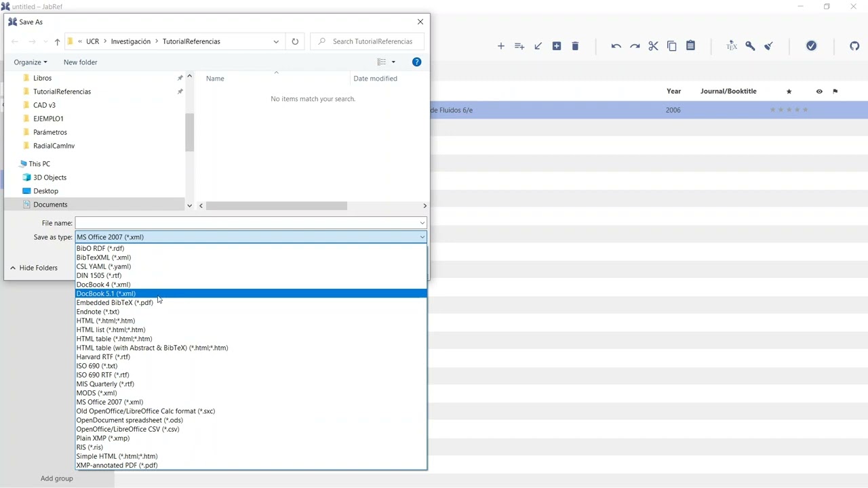Viewport: 868px width, 488px height.
Task: Open the GitHub icon in JabRef toolbar
Action: pos(854,46)
